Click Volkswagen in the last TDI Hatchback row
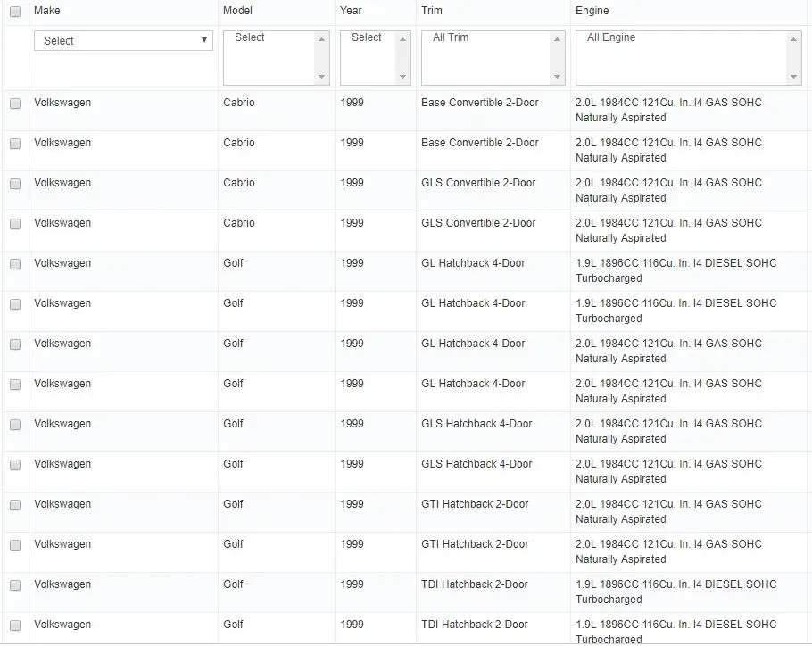Screen dimensions: 812x646 pos(62,625)
